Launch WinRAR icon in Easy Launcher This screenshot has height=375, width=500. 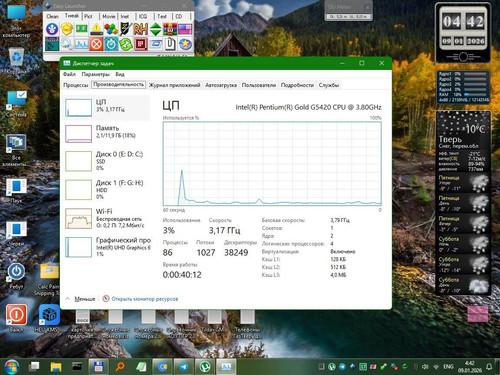pyautogui.click(x=170, y=30)
